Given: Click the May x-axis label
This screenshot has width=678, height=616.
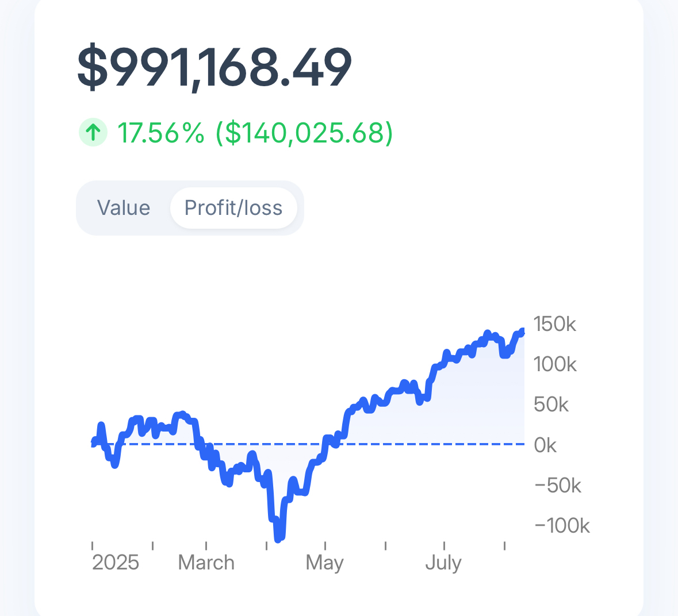Looking at the screenshot, I should [x=325, y=562].
